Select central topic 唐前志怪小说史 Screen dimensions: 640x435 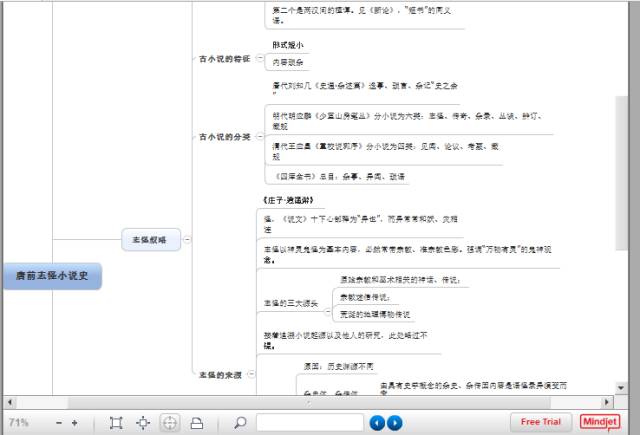(52, 276)
